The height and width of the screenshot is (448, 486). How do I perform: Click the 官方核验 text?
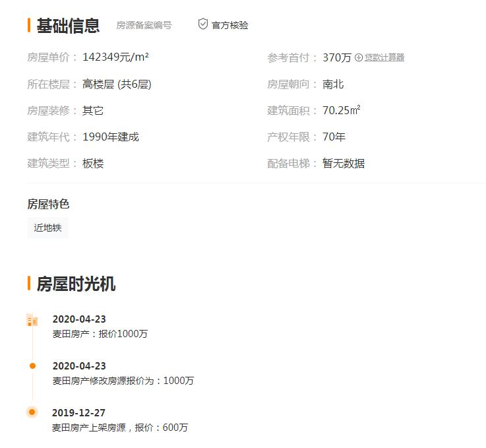[x=229, y=25]
